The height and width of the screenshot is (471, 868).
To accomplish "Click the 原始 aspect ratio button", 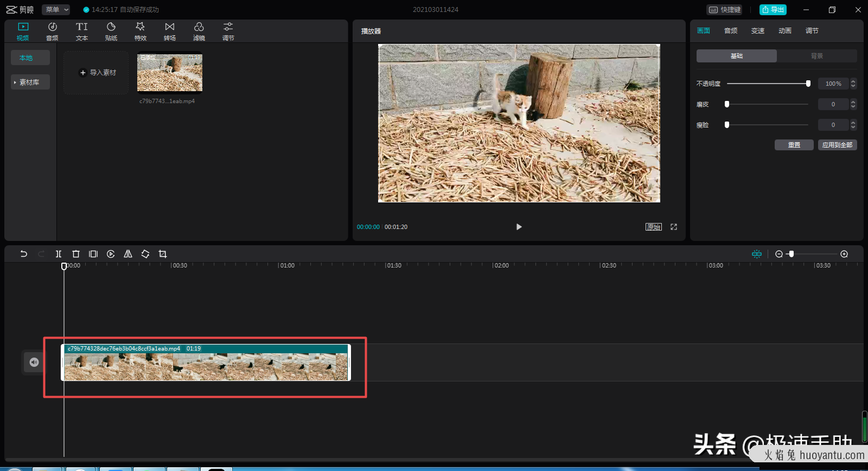I will click(654, 227).
